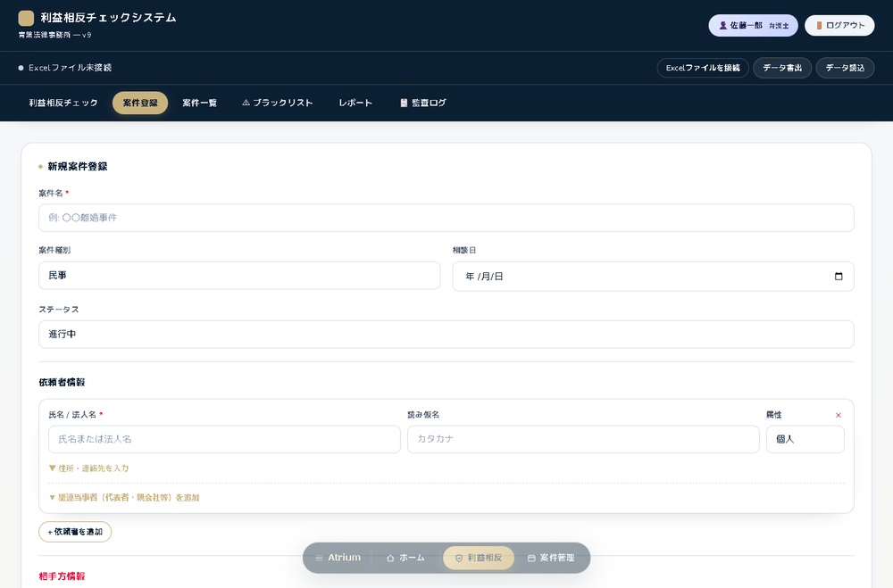The height and width of the screenshot is (588, 893).
Task: Click the gold app logo icon
Action: [26, 18]
